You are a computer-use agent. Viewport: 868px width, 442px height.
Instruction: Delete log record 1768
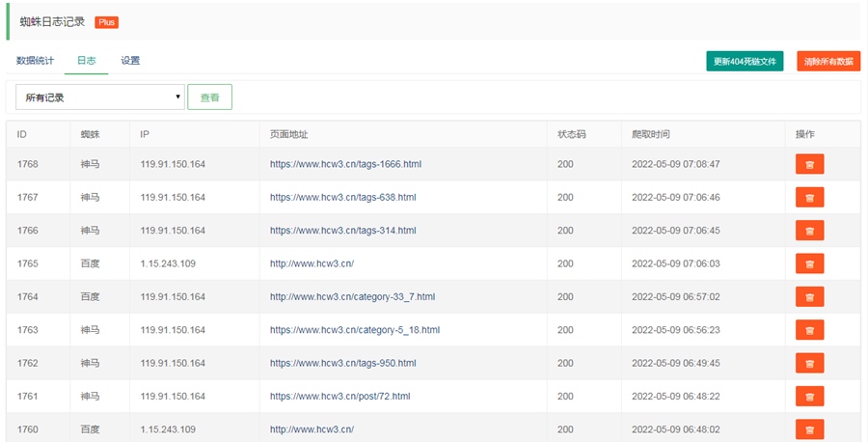pyautogui.click(x=809, y=164)
